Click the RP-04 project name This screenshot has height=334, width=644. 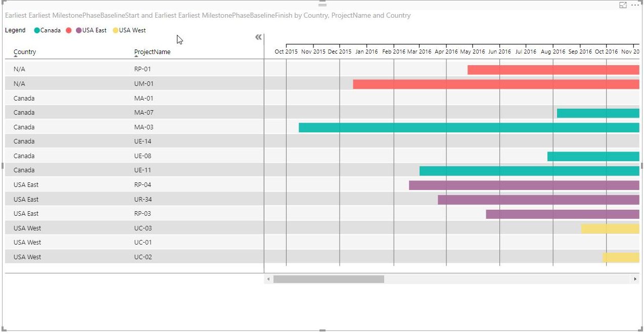143,184
